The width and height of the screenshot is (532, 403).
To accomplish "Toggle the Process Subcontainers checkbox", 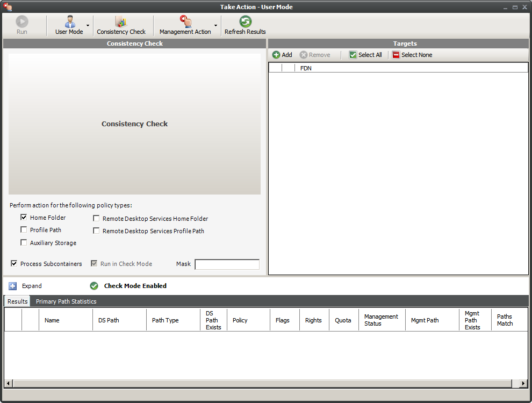I will pos(14,263).
